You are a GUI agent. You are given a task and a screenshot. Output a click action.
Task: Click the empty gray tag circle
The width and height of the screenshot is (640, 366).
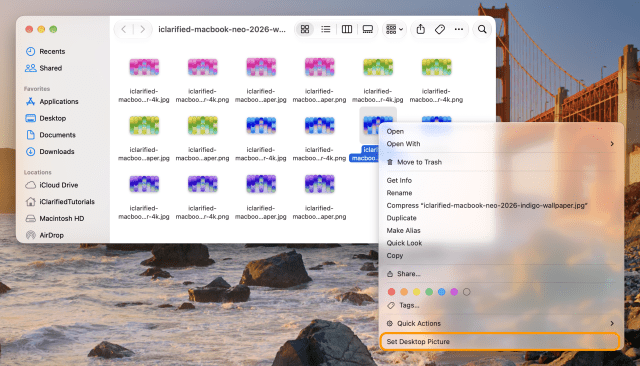point(467,292)
